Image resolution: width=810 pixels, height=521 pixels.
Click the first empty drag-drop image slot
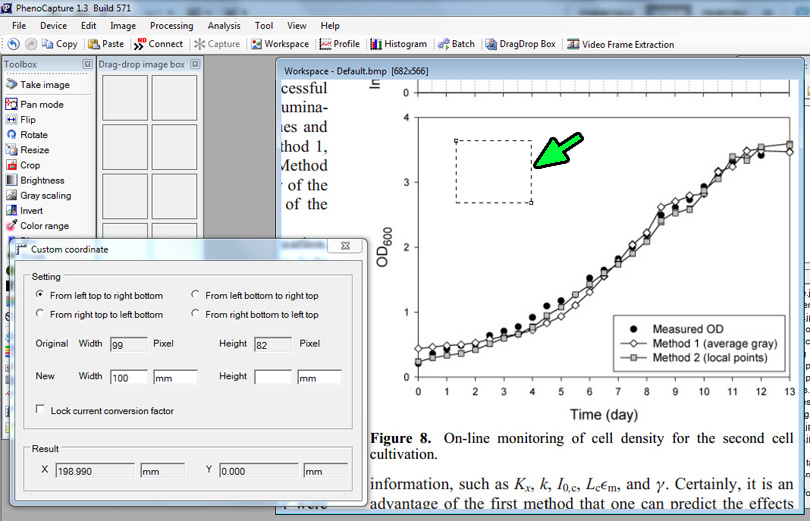[124, 98]
